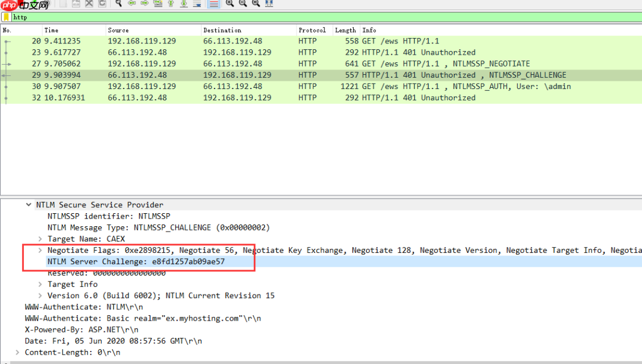Toggle packet colorize toolbar button
Image resolution: width=642 pixels, height=364 pixels.
(214, 4)
